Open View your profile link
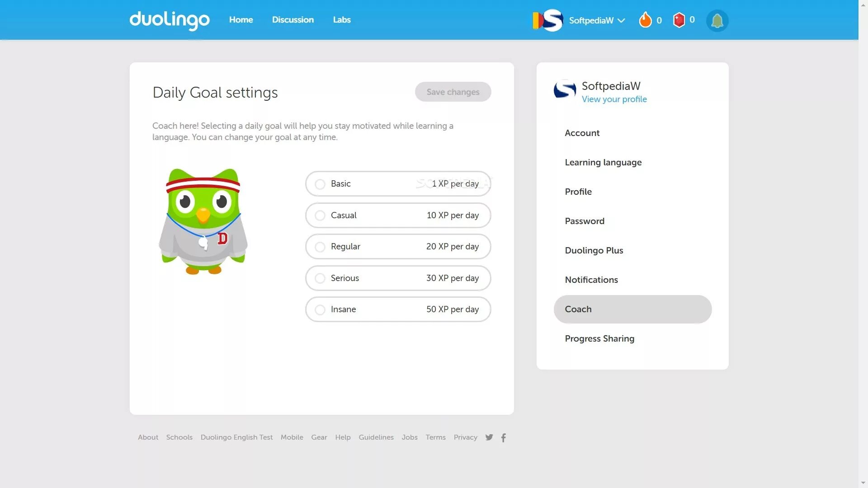 click(614, 99)
